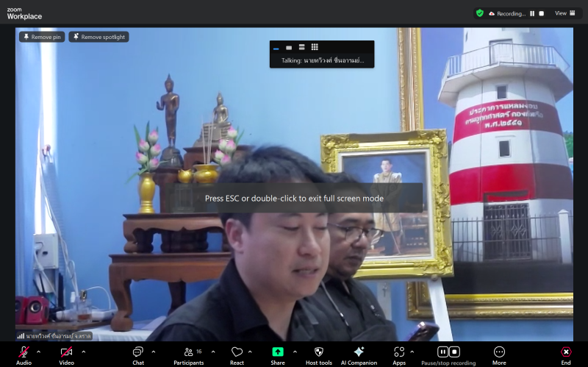Open the Chat panel
The width and height of the screenshot is (588, 367).
[137, 352]
